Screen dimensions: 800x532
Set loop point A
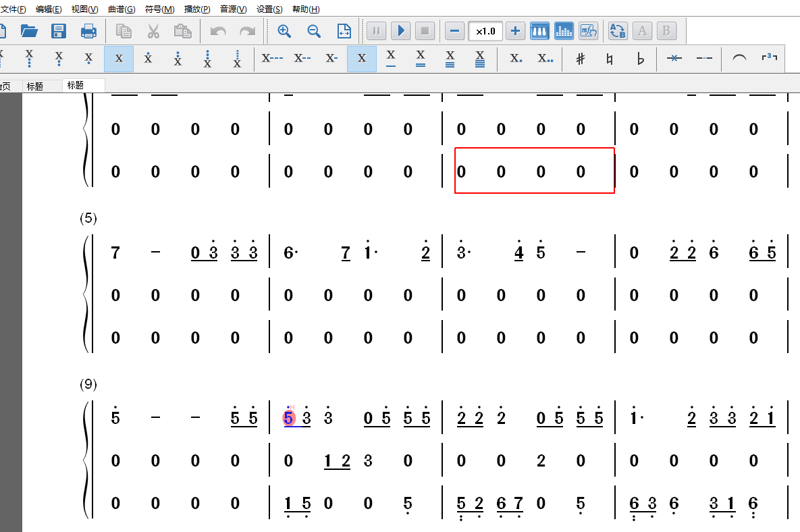(642, 31)
